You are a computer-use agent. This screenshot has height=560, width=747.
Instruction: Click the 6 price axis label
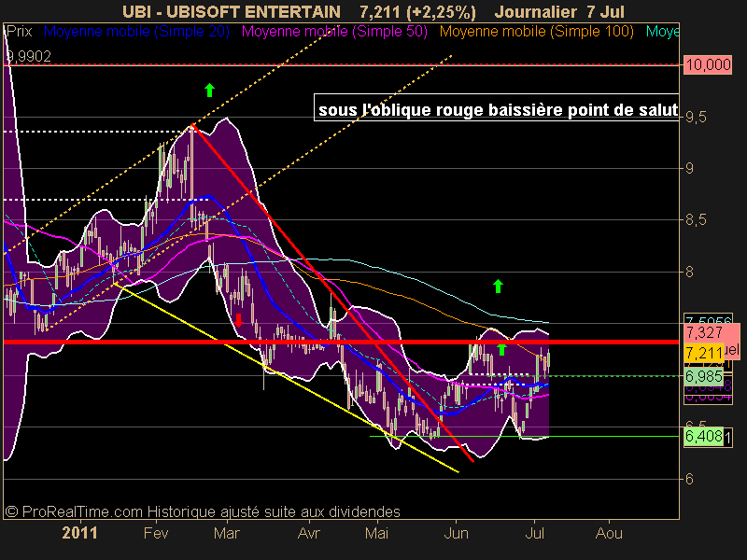pyautogui.click(x=689, y=479)
